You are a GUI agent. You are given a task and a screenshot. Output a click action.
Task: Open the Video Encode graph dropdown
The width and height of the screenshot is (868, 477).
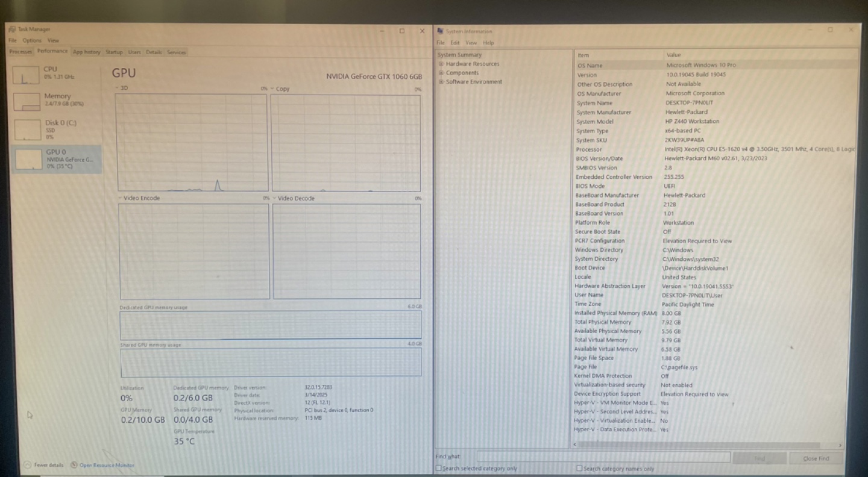point(121,198)
